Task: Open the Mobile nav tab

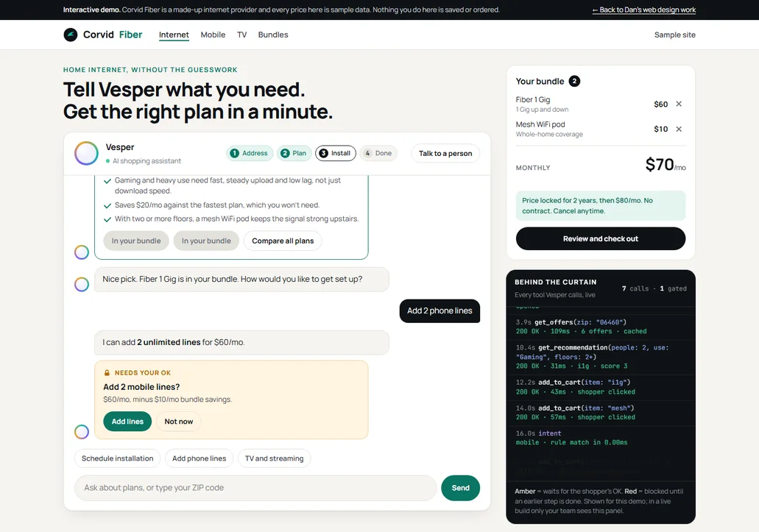Action: [x=213, y=35]
